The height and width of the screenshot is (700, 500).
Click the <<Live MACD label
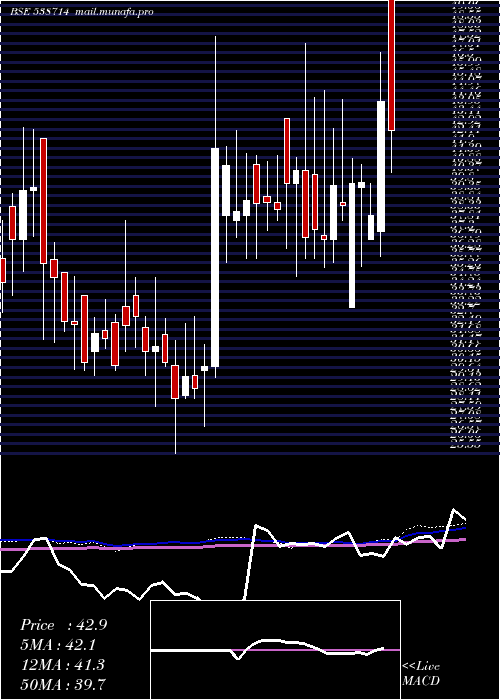coord(421,674)
